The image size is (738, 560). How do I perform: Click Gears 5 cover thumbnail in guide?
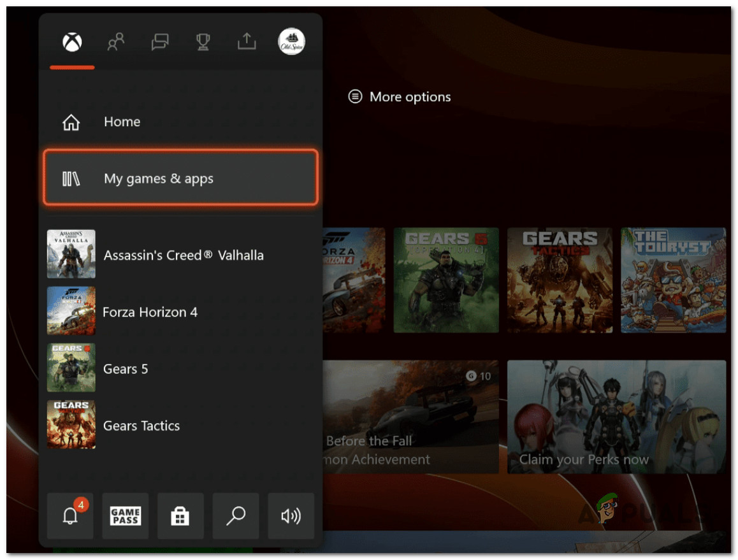71,368
